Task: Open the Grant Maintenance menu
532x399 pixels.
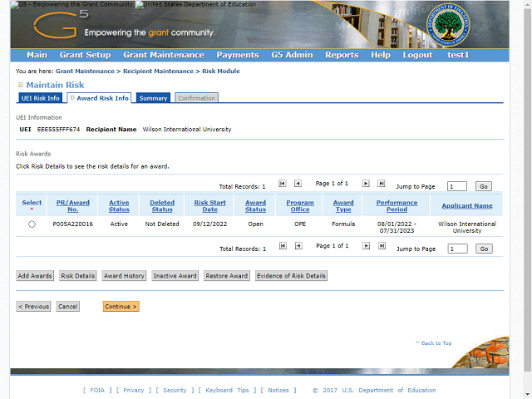Action: tap(164, 55)
